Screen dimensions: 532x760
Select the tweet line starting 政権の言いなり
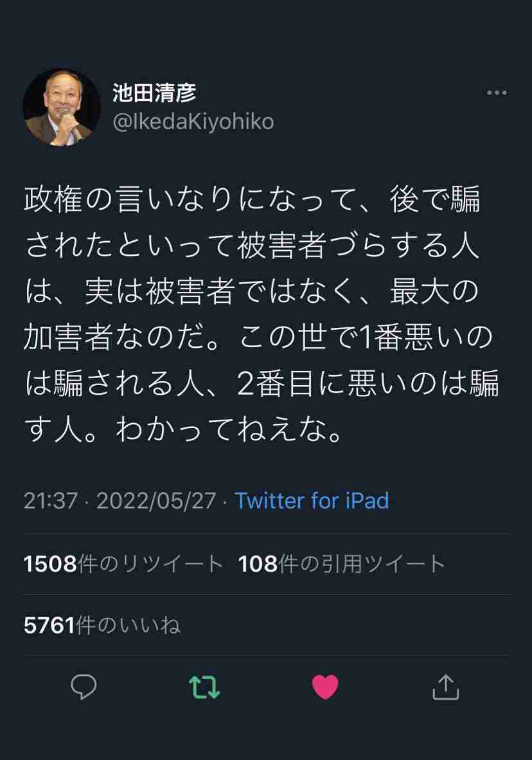[252, 199]
